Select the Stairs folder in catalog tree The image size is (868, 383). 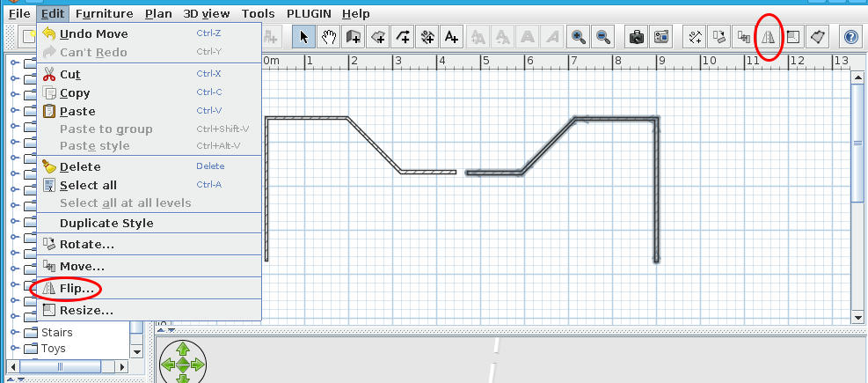tap(48, 333)
